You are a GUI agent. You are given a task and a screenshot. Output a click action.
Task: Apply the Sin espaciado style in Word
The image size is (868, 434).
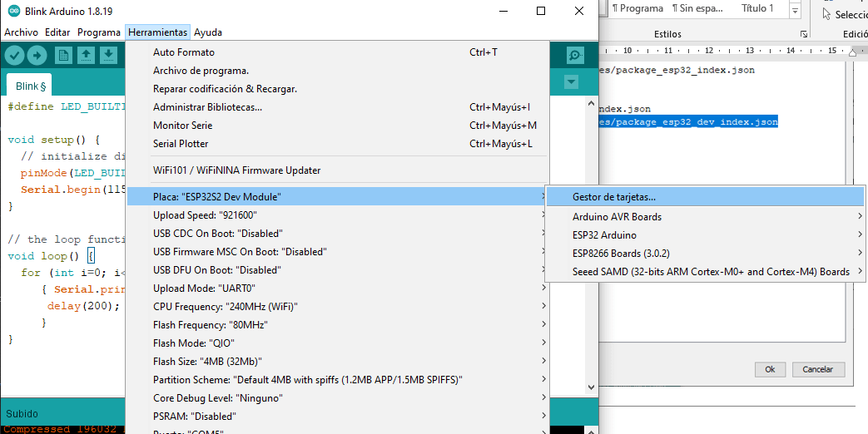[697, 8]
